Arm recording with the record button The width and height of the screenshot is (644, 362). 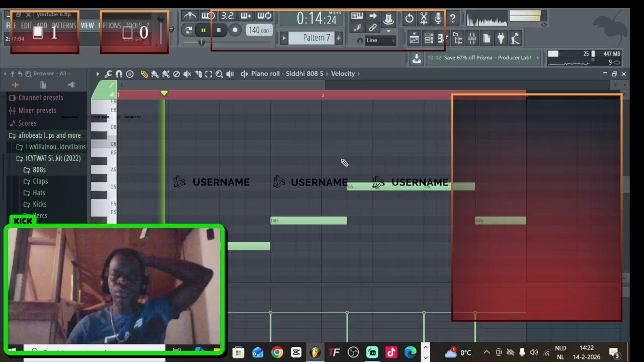click(x=235, y=30)
